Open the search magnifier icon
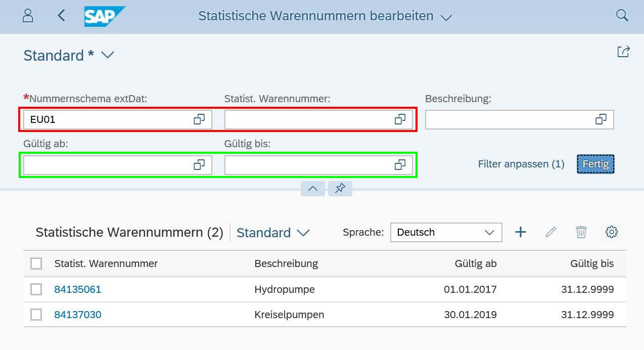Viewport: 644px width, 350px height. coord(622,16)
